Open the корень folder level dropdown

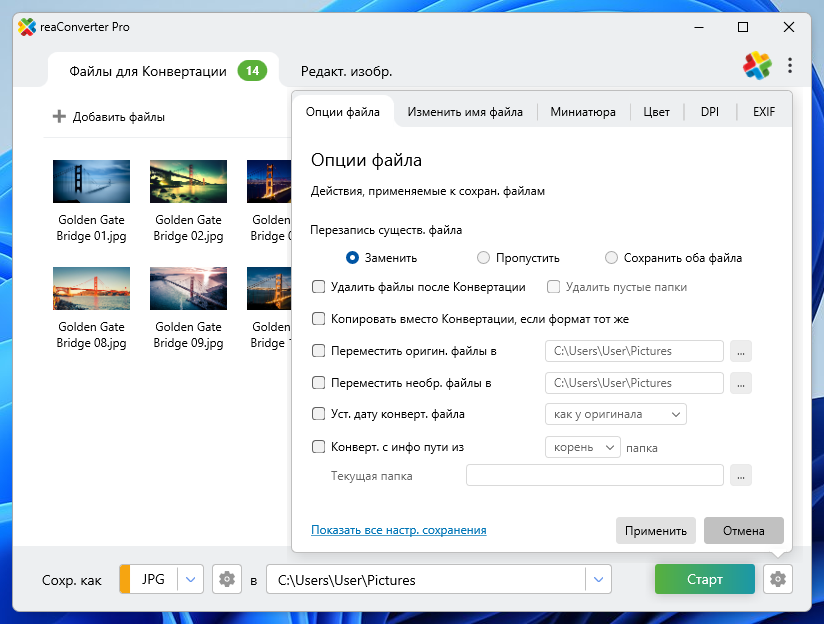[583, 447]
